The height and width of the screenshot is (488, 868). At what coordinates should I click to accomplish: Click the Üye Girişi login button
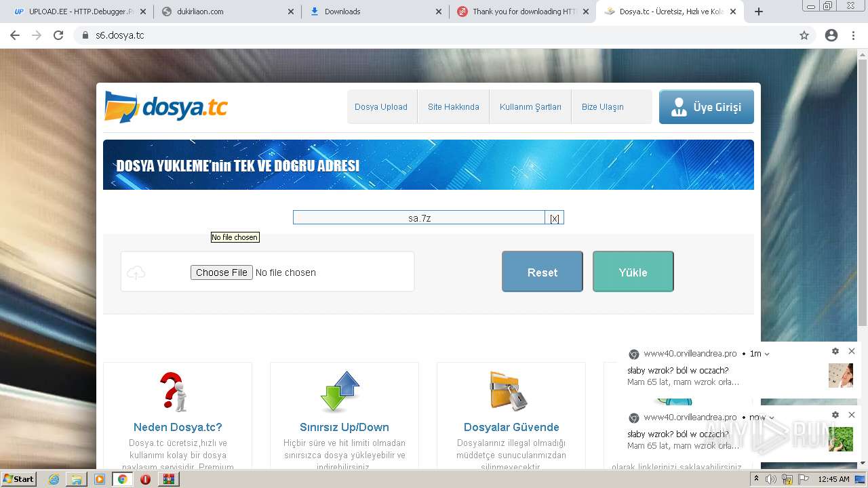[x=706, y=107]
